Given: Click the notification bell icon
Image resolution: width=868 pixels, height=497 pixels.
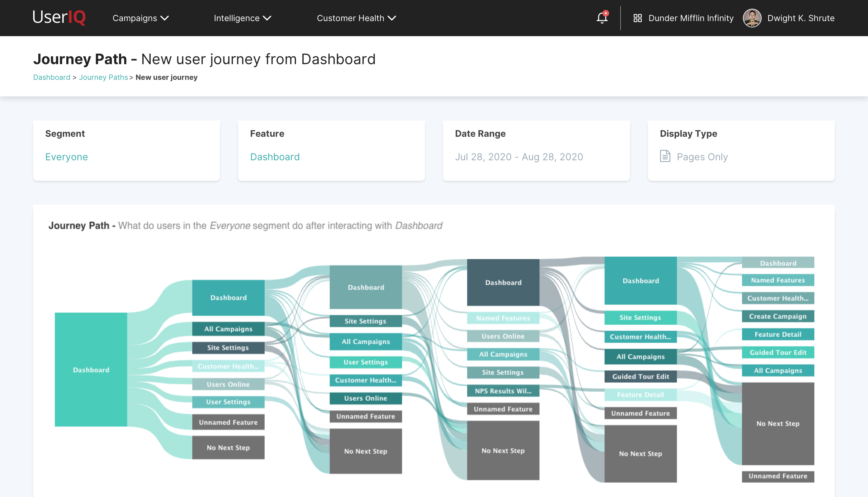Looking at the screenshot, I should pos(602,18).
